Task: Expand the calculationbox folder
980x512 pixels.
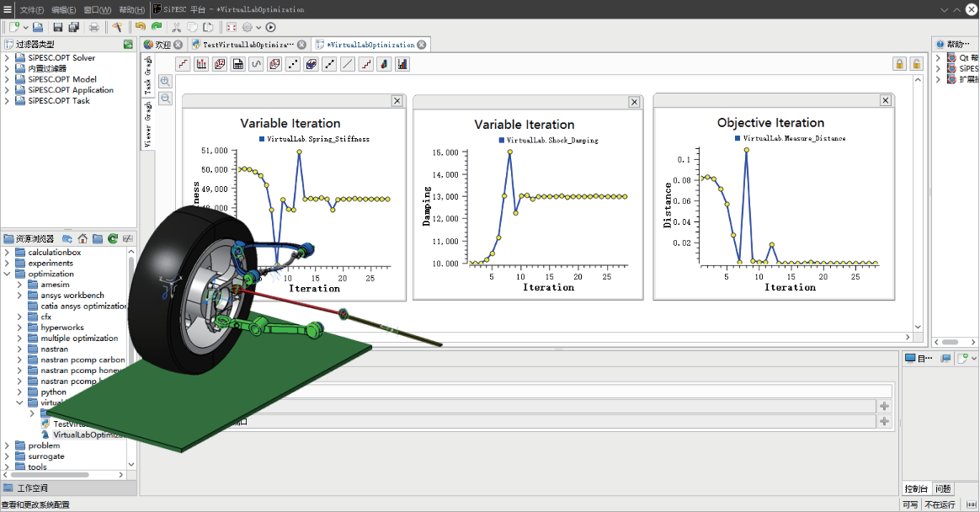Action: point(7,253)
